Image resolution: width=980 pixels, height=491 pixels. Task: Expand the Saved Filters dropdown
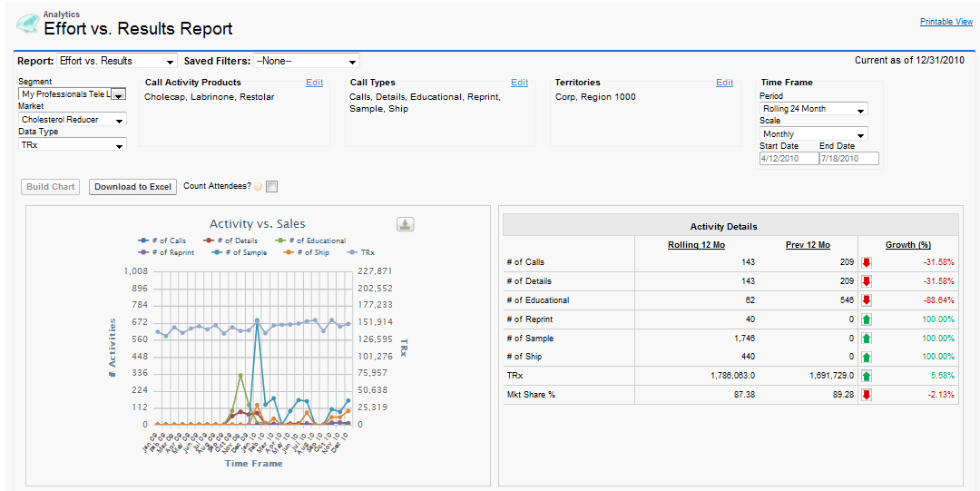[306, 61]
